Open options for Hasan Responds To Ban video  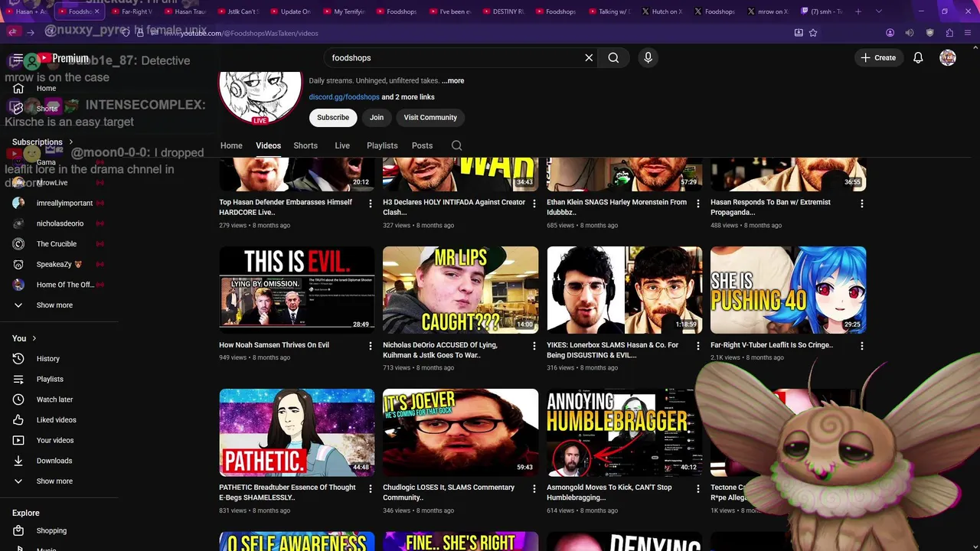(x=861, y=204)
